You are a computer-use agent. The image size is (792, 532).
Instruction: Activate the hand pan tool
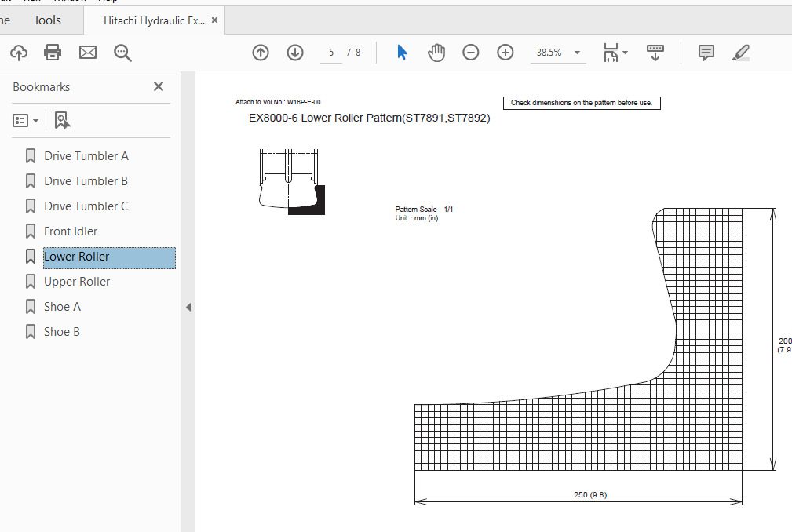436,53
